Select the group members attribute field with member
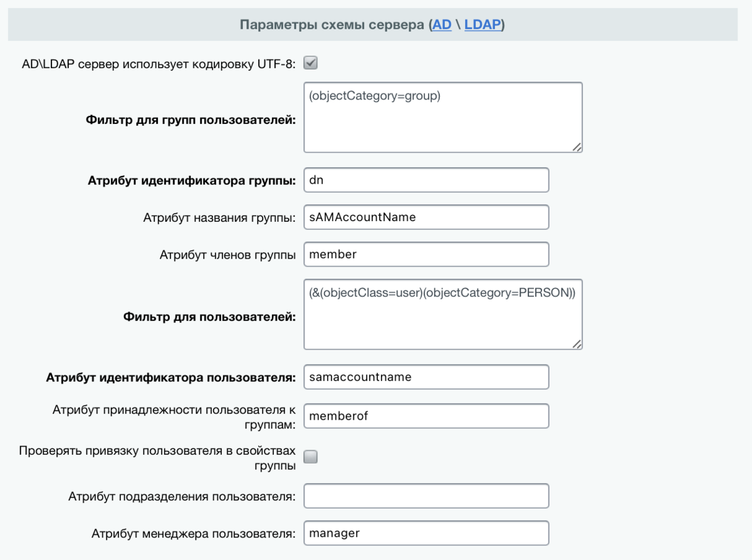The image size is (752, 560). (x=426, y=254)
